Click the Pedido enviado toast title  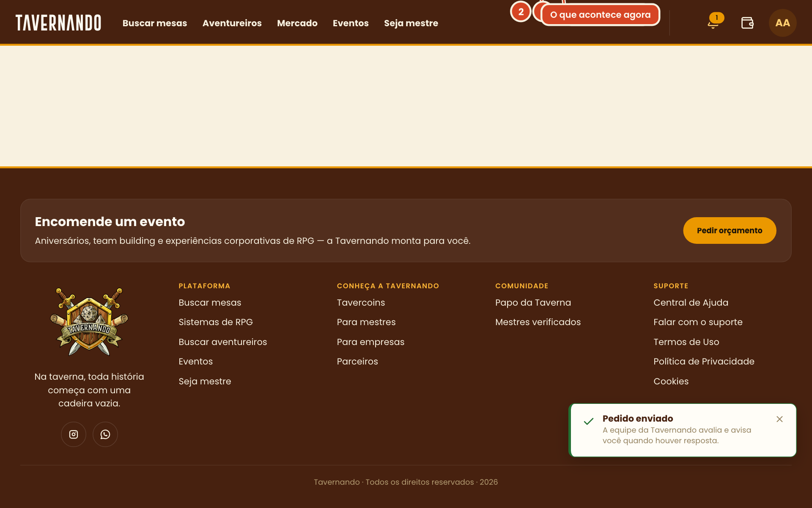click(638, 419)
